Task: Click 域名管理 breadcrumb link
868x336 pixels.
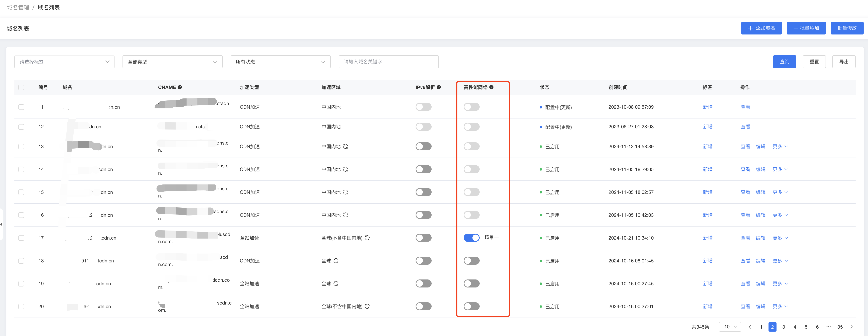Action: [x=18, y=7]
